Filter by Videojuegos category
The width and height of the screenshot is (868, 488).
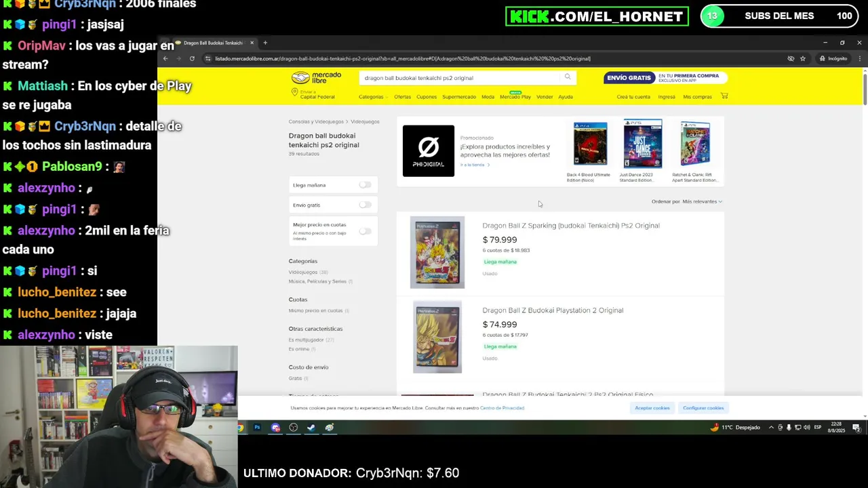coord(303,272)
